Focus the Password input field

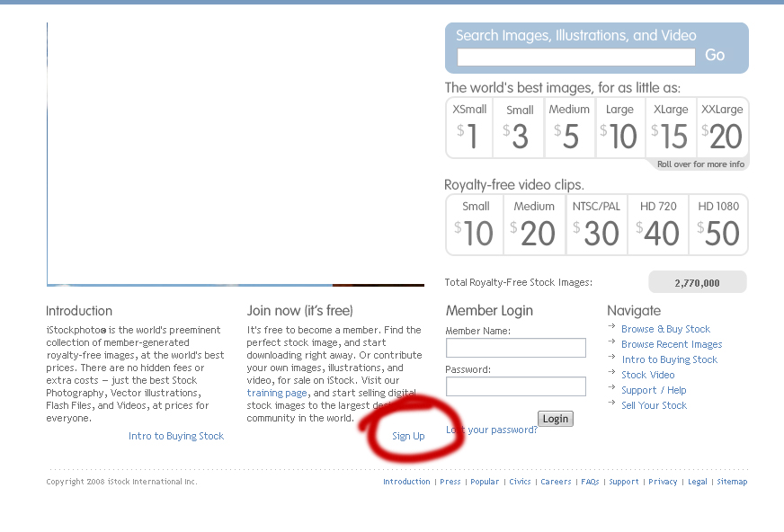click(x=515, y=386)
